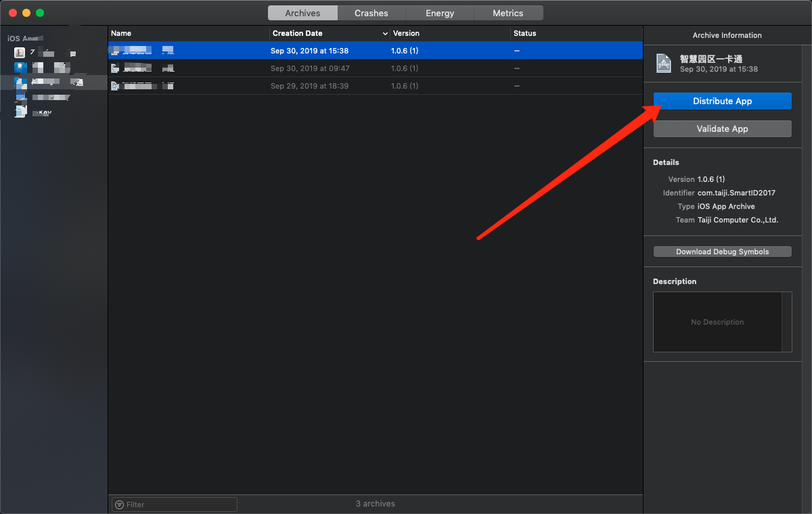Select archive created Sep 30, 2019 at 15:38
This screenshot has width=812, height=514.
pyautogui.click(x=376, y=51)
